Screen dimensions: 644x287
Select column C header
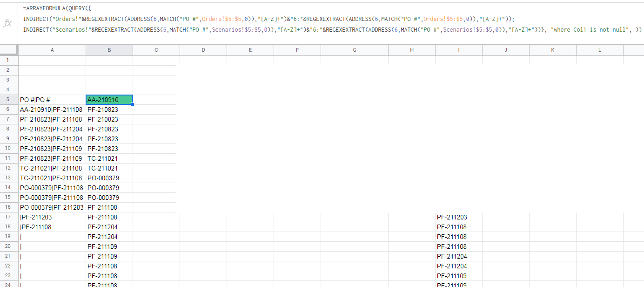[156, 50]
